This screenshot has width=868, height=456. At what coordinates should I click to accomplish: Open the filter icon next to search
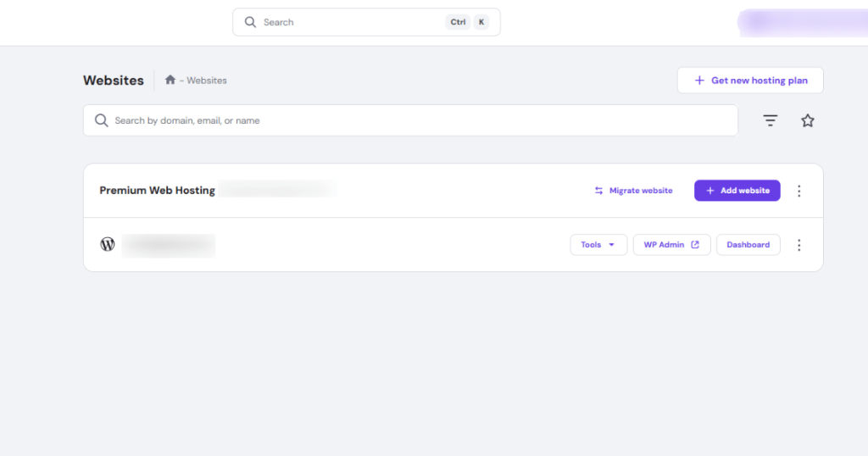[x=770, y=121]
